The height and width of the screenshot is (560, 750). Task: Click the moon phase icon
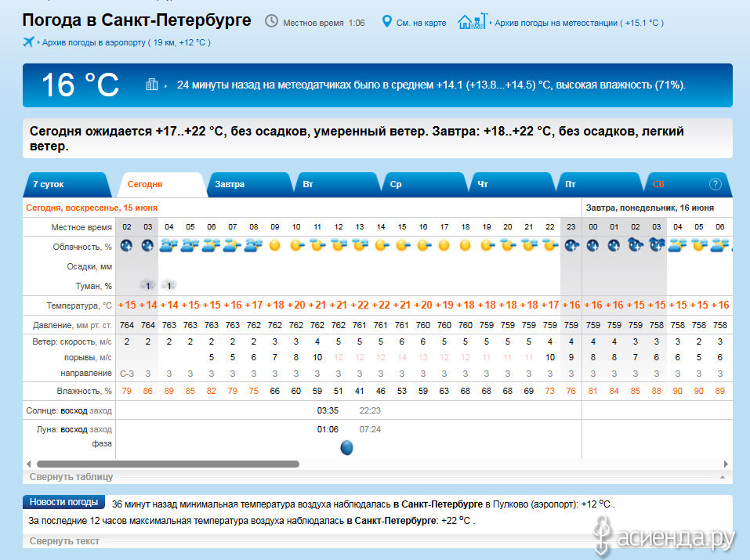click(x=346, y=448)
